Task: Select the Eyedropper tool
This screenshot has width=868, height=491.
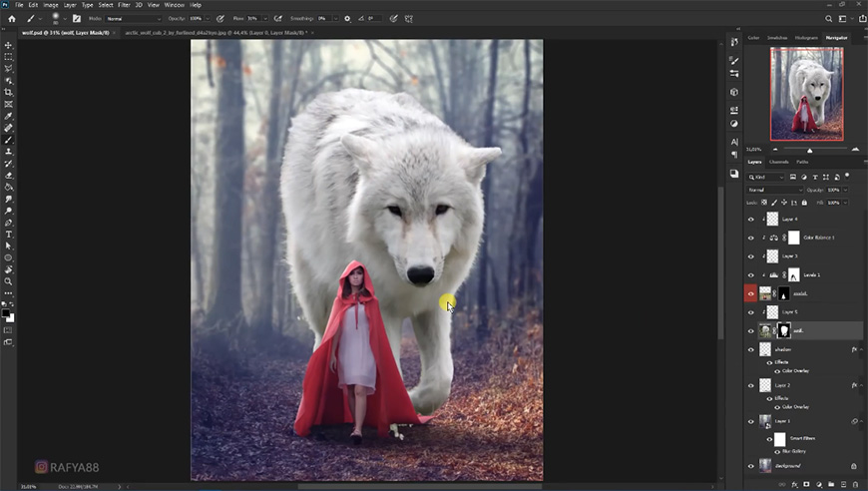Action: [8, 116]
